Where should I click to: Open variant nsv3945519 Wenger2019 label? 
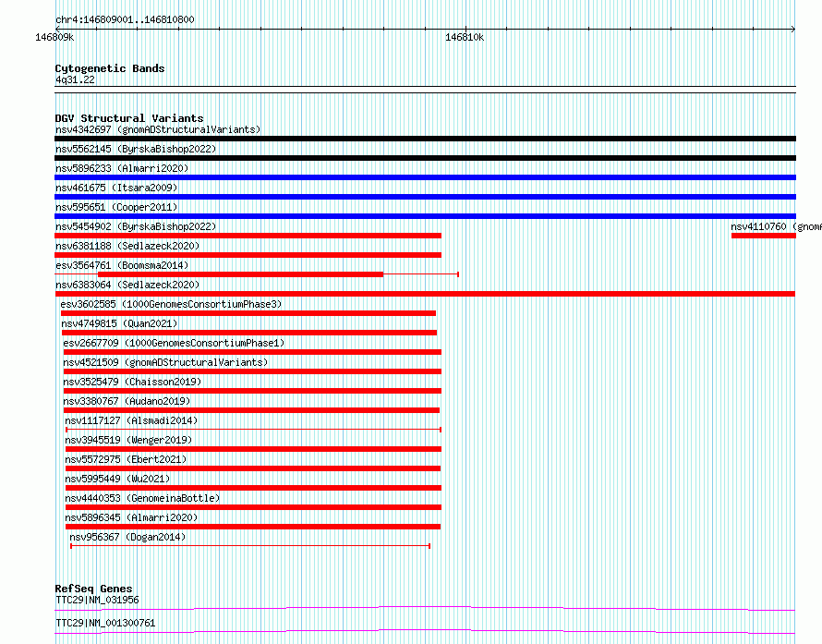128,440
